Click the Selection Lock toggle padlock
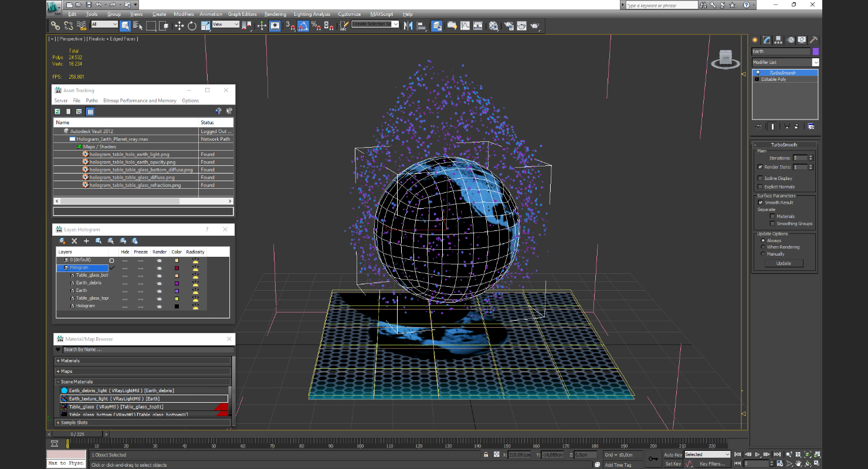The height and width of the screenshot is (469, 868). click(x=486, y=455)
